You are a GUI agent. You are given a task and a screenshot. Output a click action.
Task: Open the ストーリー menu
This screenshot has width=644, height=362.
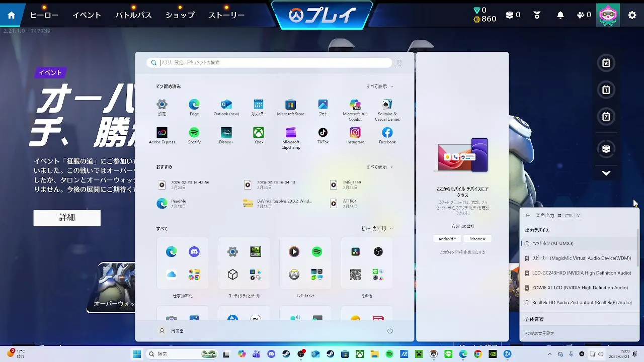click(x=226, y=15)
